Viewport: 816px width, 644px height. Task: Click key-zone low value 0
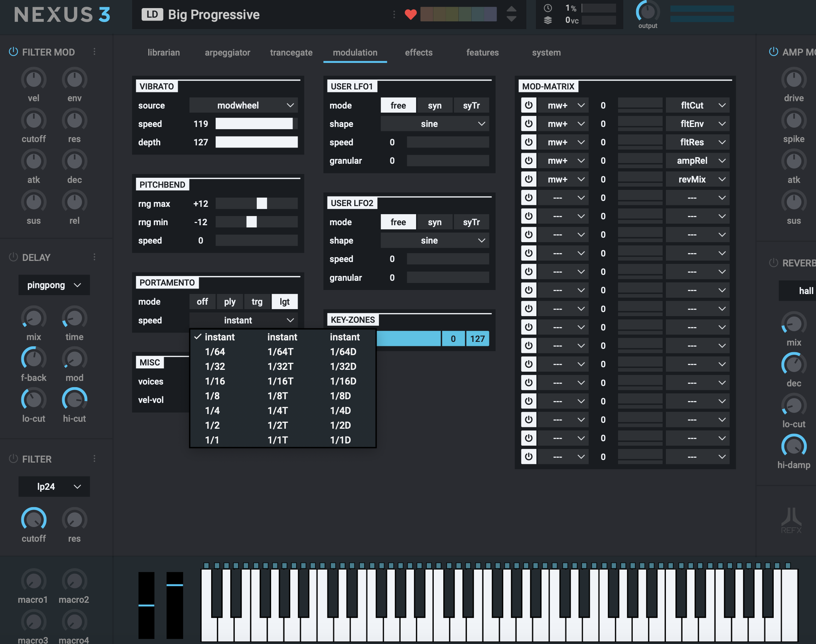(x=453, y=339)
